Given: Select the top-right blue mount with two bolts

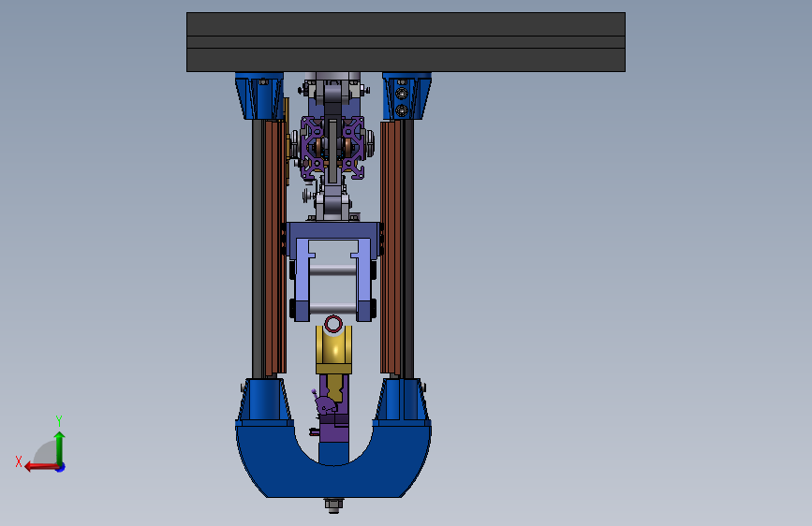Looking at the screenshot, I should pos(406,96).
